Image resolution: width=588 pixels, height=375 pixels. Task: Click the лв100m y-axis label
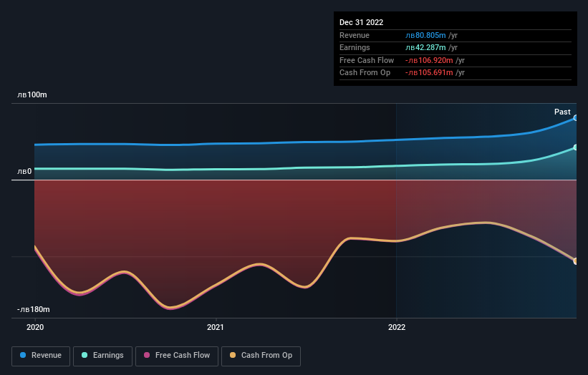[32, 94]
